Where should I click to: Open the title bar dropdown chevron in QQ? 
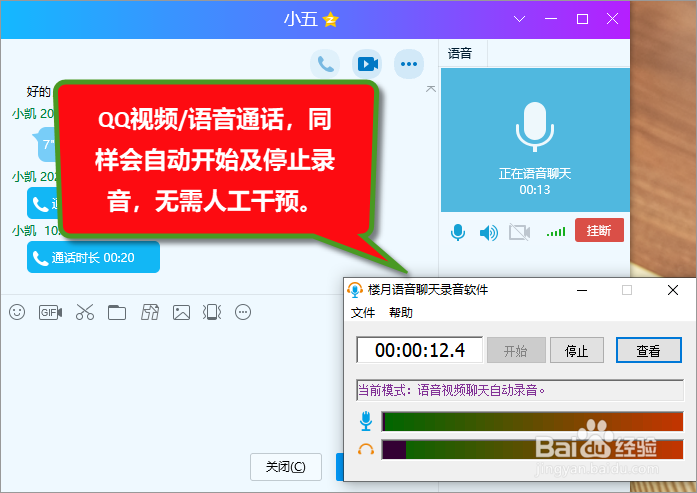[519, 19]
